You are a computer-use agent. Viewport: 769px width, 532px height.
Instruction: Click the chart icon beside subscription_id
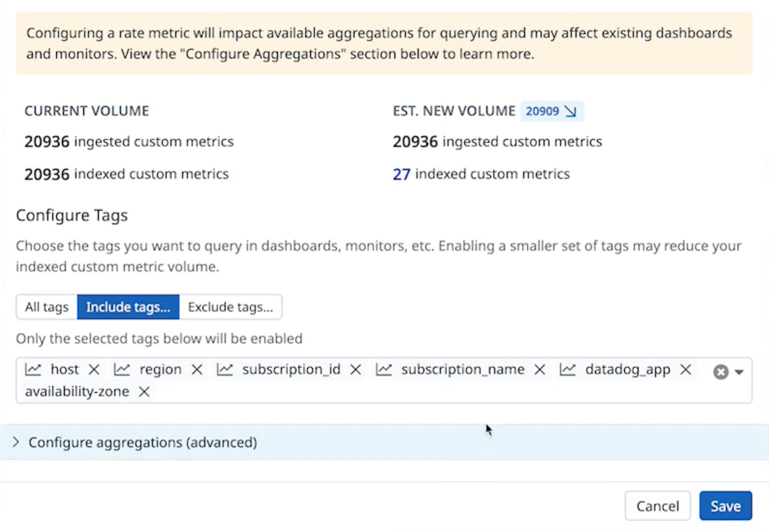pos(225,370)
